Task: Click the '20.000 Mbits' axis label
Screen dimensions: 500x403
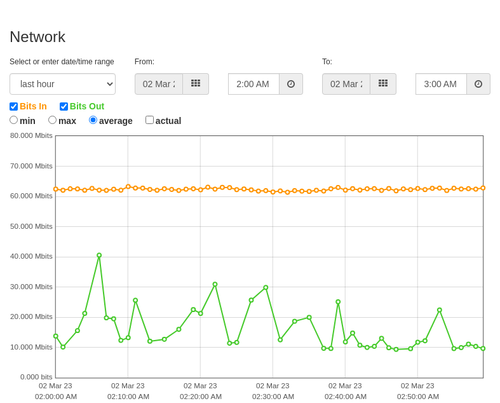Action: click(31, 317)
